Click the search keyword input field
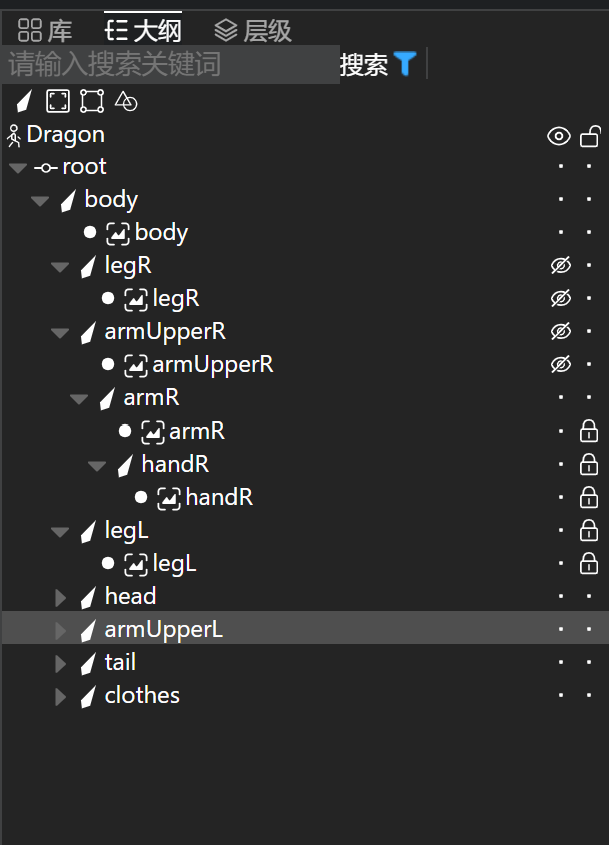610x846 pixels. click(170, 64)
